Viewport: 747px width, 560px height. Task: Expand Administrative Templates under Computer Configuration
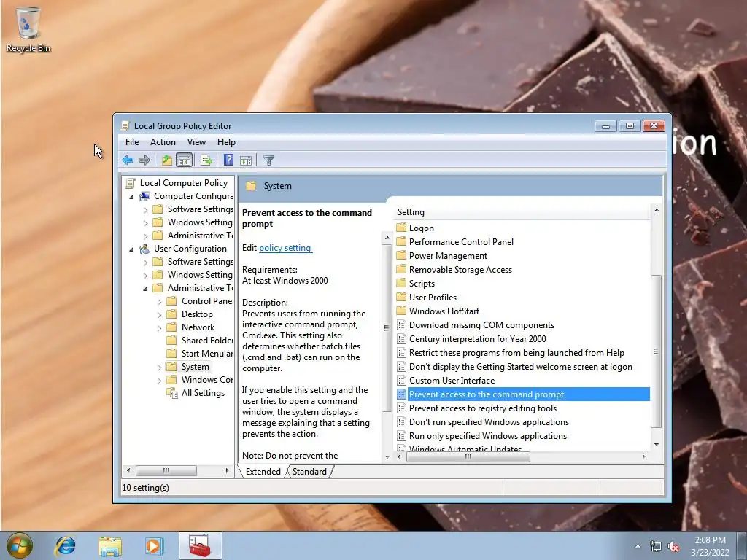tap(146, 236)
